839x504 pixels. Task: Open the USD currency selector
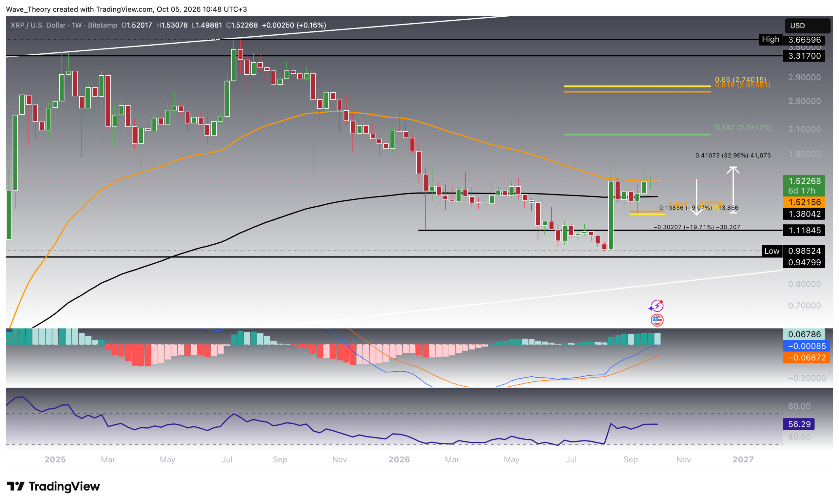pyautogui.click(x=807, y=26)
